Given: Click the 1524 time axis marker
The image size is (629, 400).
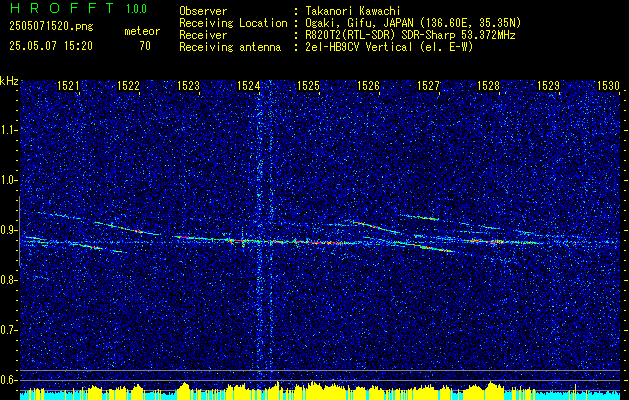Looking at the screenshot, I should click(x=248, y=85).
